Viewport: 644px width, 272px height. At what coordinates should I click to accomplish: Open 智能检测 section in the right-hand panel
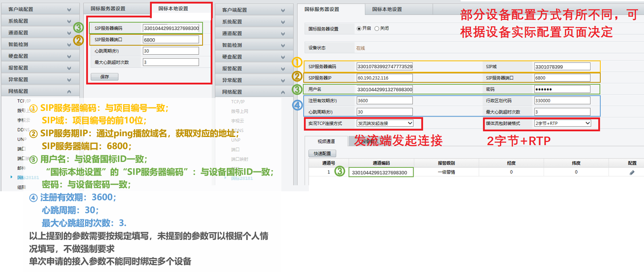(x=254, y=45)
